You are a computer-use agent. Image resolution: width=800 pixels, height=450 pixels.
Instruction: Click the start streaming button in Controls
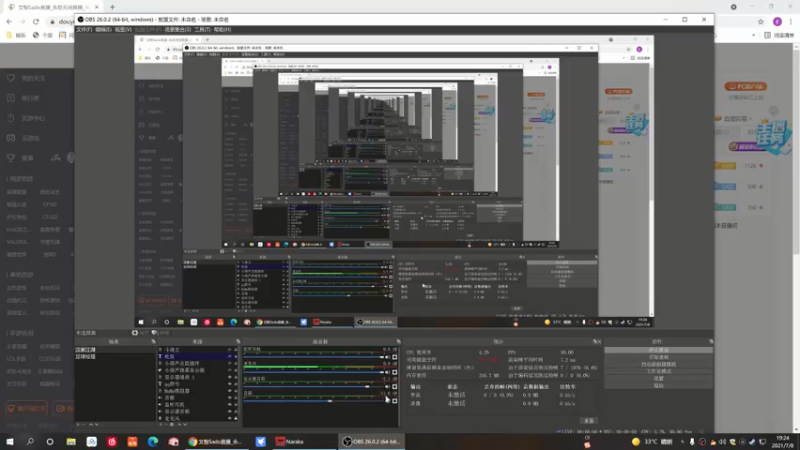pyautogui.click(x=658, y=350)
